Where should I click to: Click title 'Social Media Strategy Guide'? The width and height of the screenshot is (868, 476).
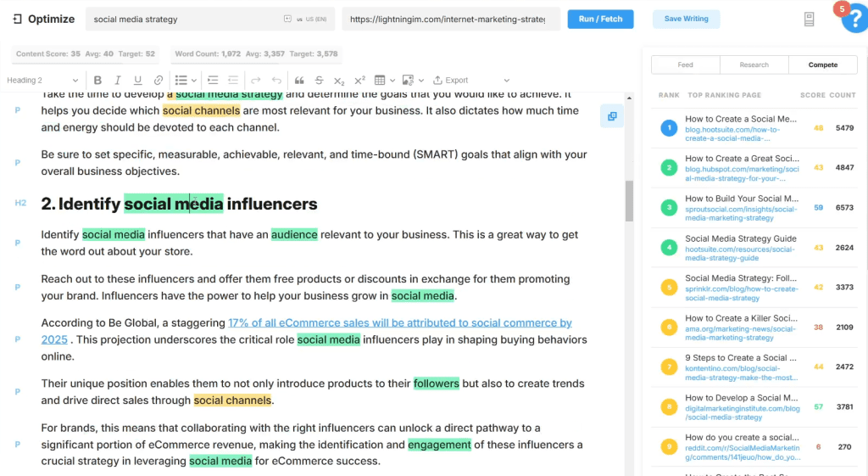[x=741, y=238]
